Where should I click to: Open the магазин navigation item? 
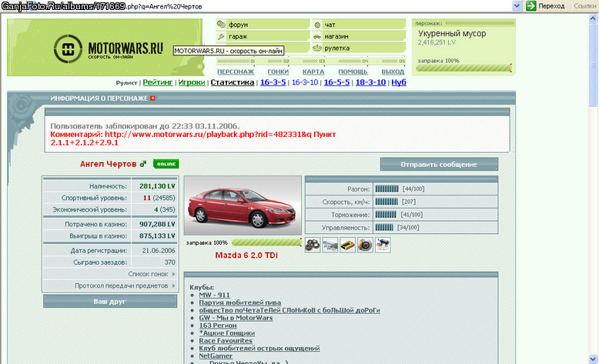pos(359,36)
